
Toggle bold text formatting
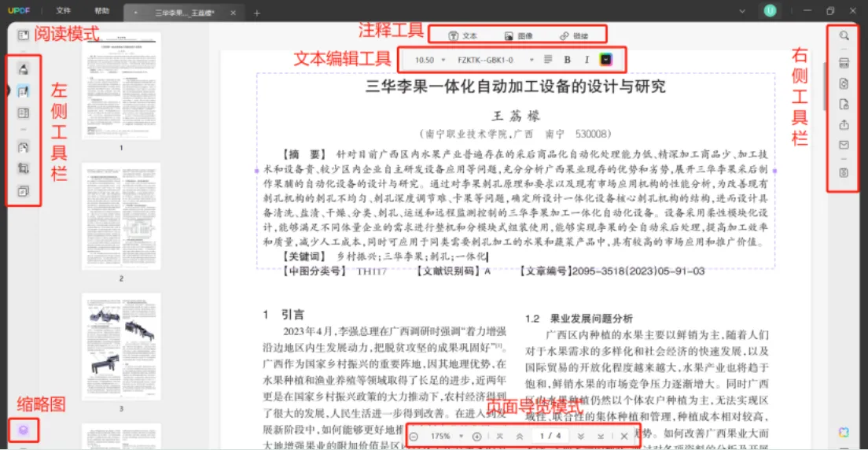click(x=567, y=60)
